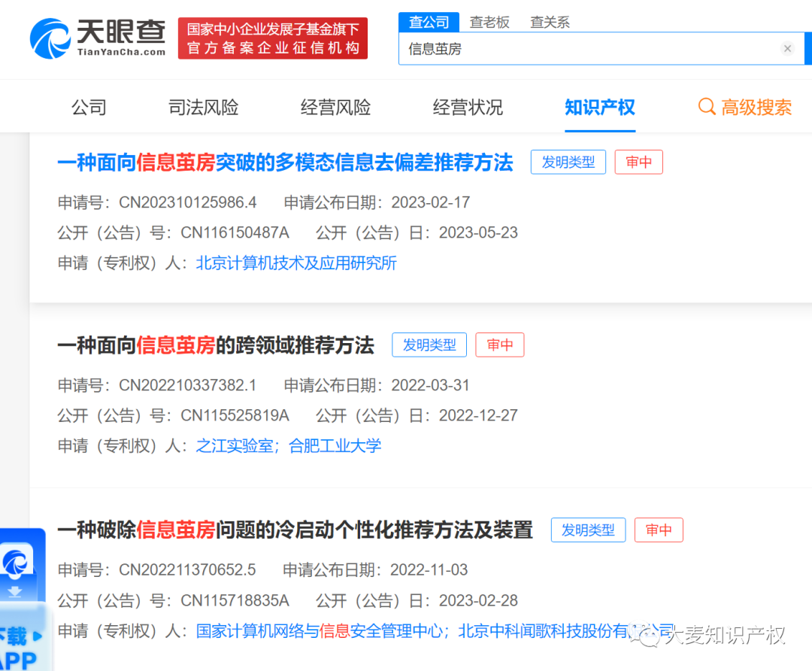Image resolution: width=812 pixels, height=671 pixels.
Task: Switch to the 查关系 tab
Action: coord(550,22)
